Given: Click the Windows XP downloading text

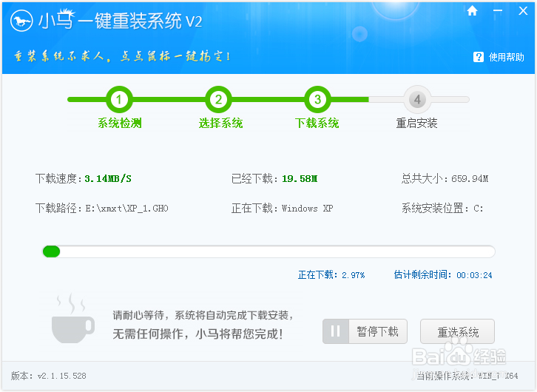Looking at the screenshot, I should (x=307, y=209).
